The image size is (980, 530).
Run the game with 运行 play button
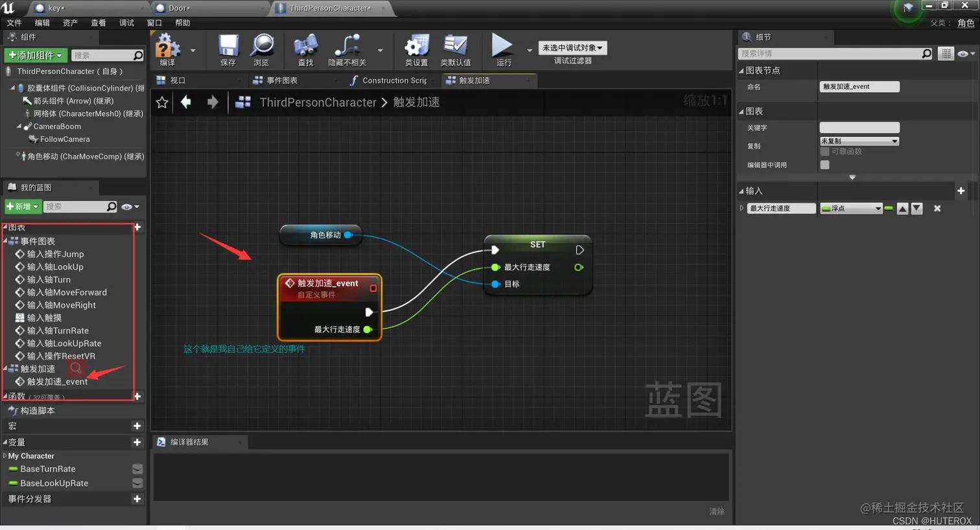pos(503,49)
